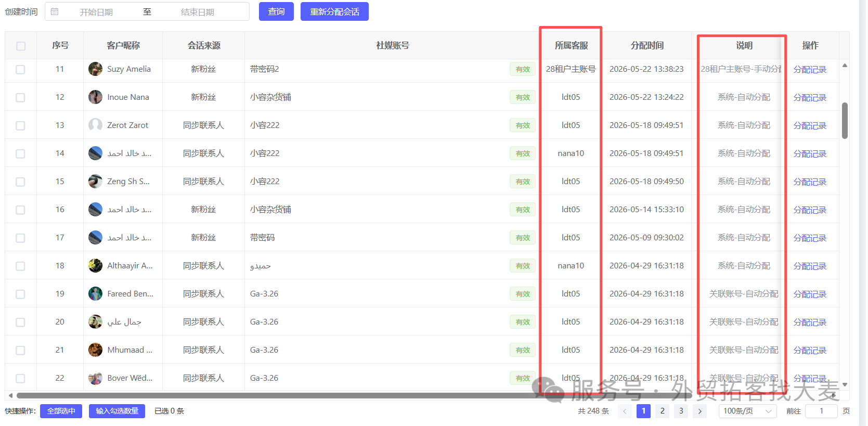The width and height of the screenshot is (868, 426).
Task: Click the table scroll-up arrow
Action: click(845, 66)
